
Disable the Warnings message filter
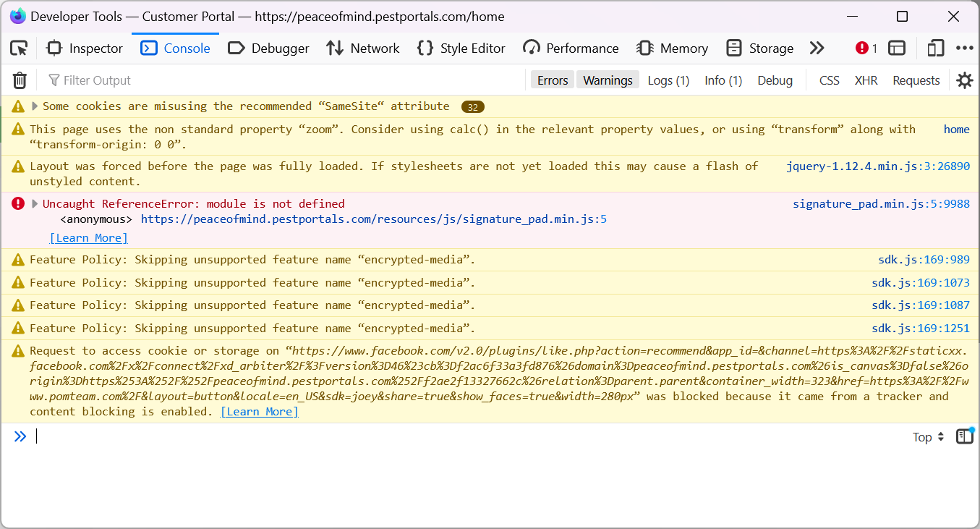pos(608,80)
